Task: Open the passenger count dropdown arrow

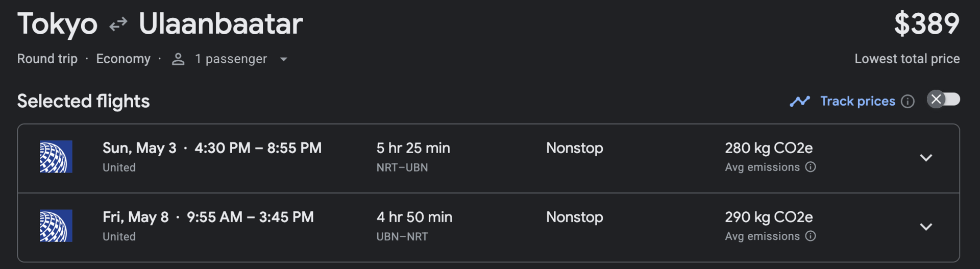Action: click(284, 59)
